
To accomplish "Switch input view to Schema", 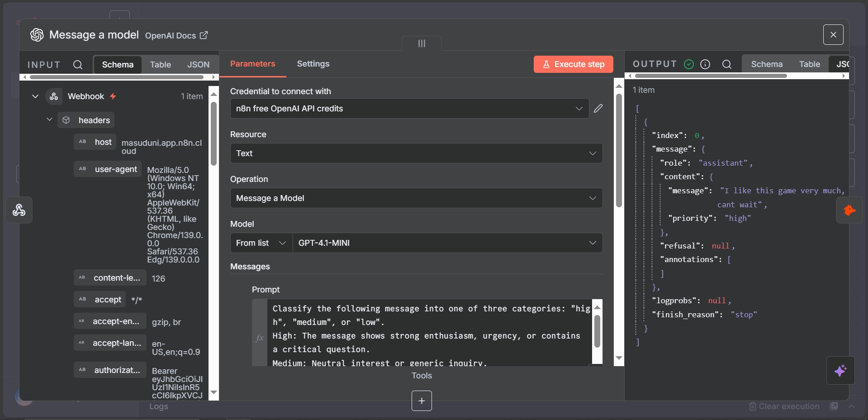I will coord(118,65).
